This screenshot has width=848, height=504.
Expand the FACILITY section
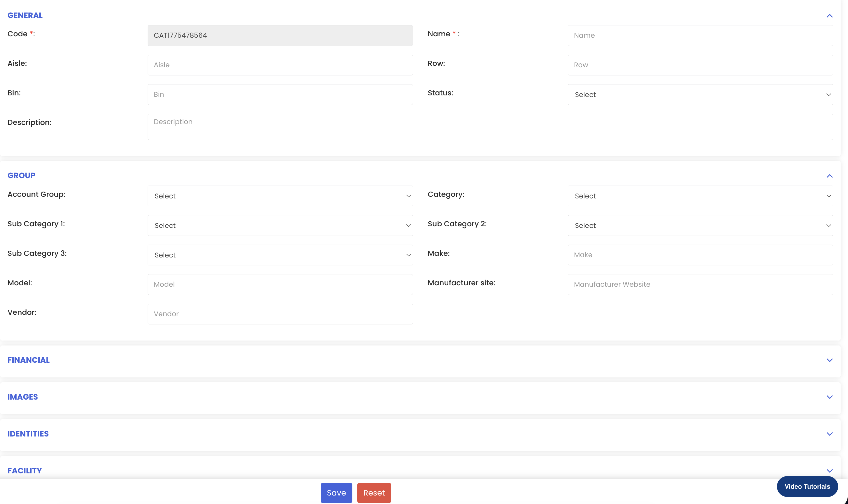coord(829,471)
